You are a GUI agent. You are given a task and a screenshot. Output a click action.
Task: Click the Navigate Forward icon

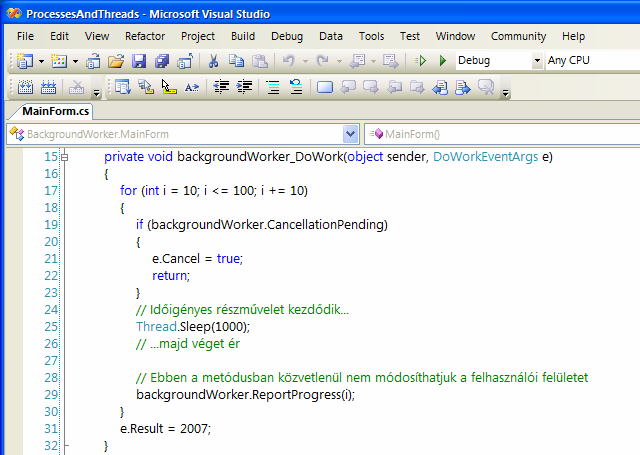pyautogui.click(x=391, y=61)
